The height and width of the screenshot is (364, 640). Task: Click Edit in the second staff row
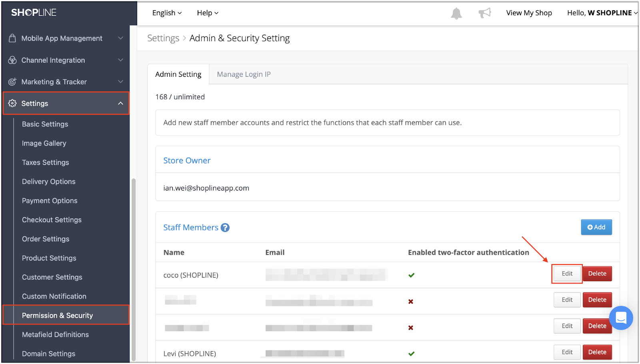tap(567, 300)
